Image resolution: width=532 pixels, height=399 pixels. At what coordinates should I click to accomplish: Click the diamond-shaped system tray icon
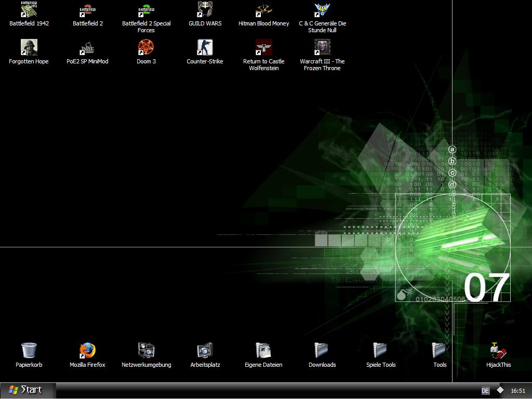pos(500,390)
